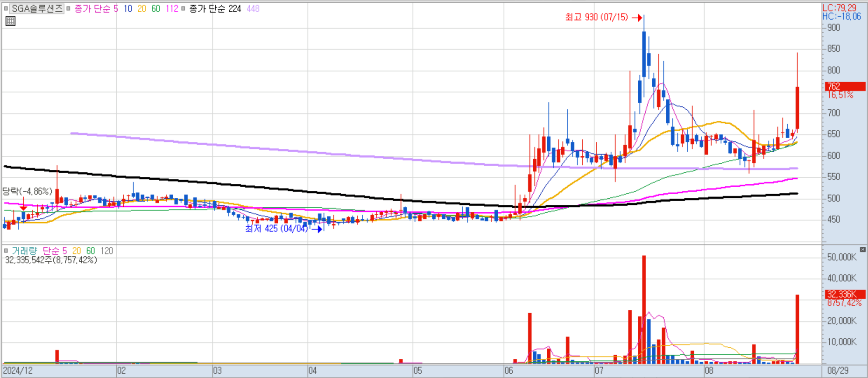Click the red 32,336K volume tag
The height and width of the screenshot is (378, 868).
845,294
